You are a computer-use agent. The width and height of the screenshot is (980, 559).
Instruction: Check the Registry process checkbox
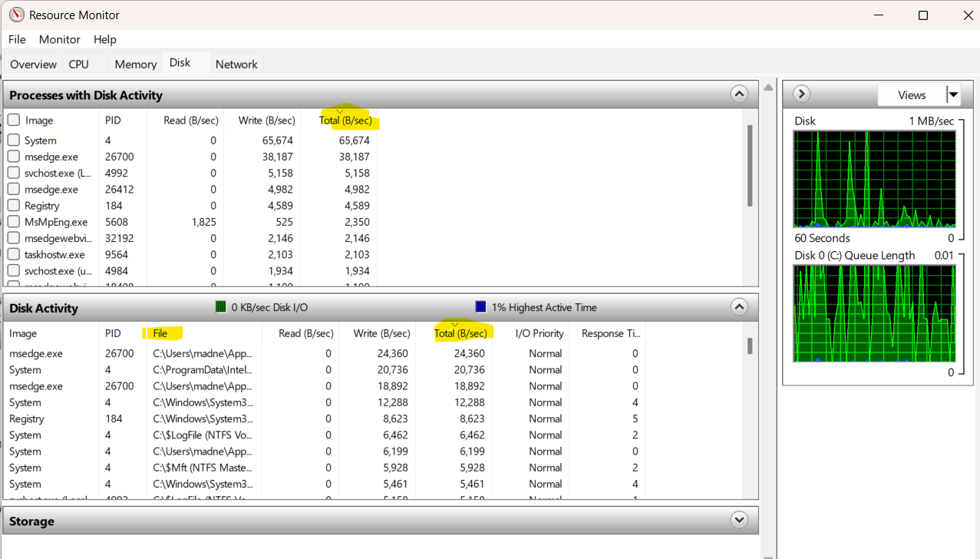coord(14,206)
